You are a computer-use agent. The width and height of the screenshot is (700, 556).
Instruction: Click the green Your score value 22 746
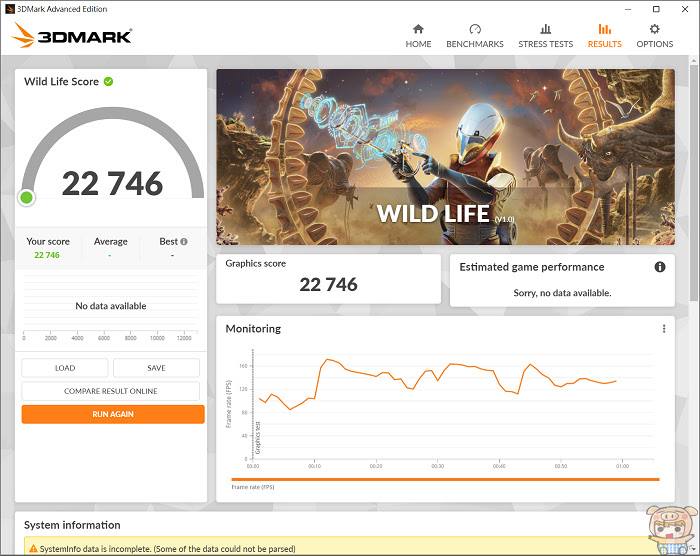[x=47, y=255]
